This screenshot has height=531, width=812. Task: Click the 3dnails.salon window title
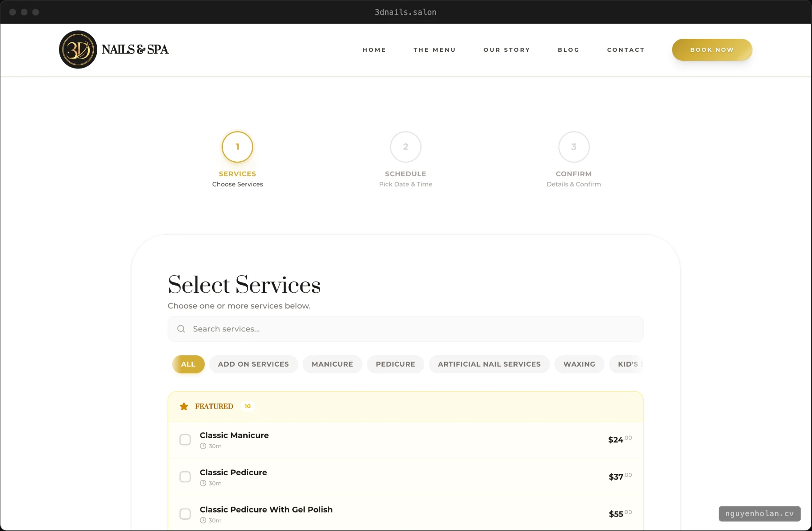pyautogui.click(x=406, y=12)
